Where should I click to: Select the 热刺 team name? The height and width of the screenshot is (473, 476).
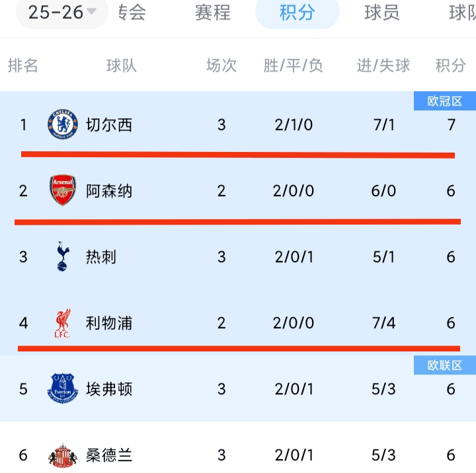pos(101,257)
